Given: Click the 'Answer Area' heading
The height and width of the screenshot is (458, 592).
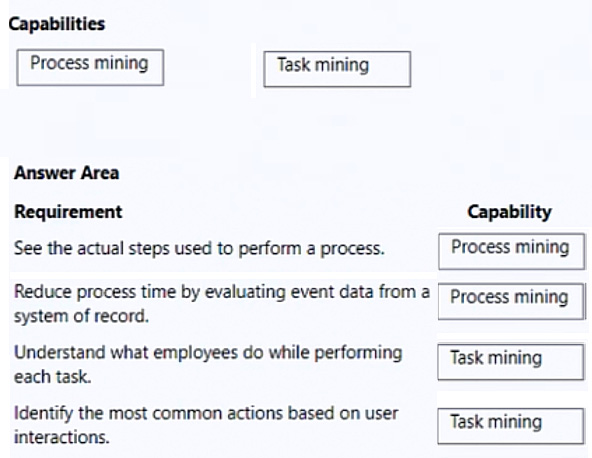Looking at the screenshot, I should click(66, 173).
